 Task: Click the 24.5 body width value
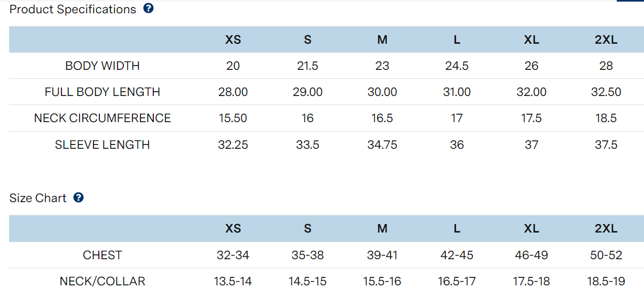(457, 66)
